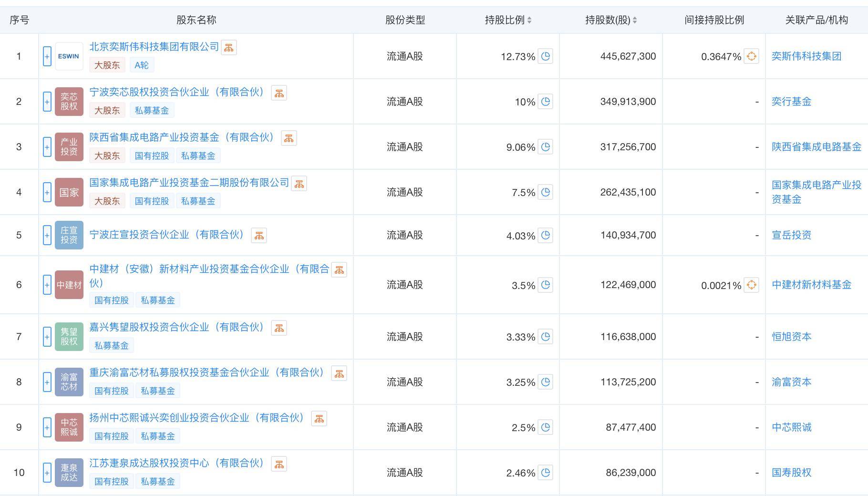Open equity structure icon for 重庆渝富芯材私募股权投资基金
Image resolution: width=868 pixels, height=496 pixels.
click(339, 373)
